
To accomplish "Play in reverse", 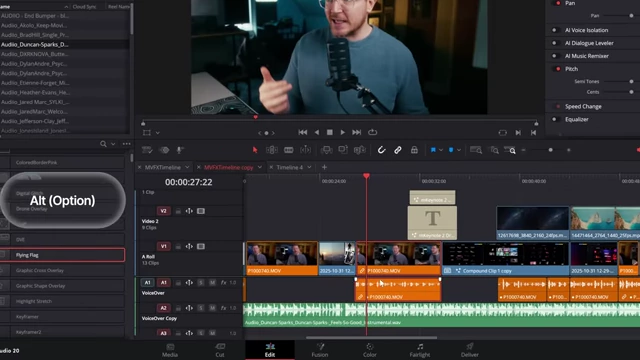I will (x=317, y=132).
